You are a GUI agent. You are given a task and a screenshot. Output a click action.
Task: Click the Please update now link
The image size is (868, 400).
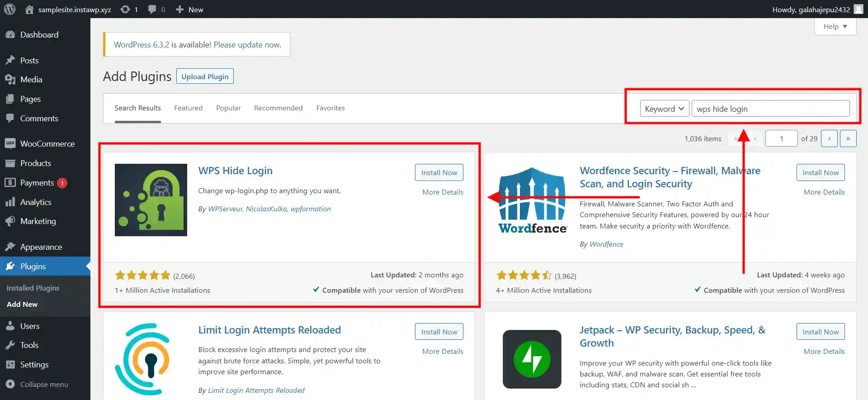coord(247,45)
